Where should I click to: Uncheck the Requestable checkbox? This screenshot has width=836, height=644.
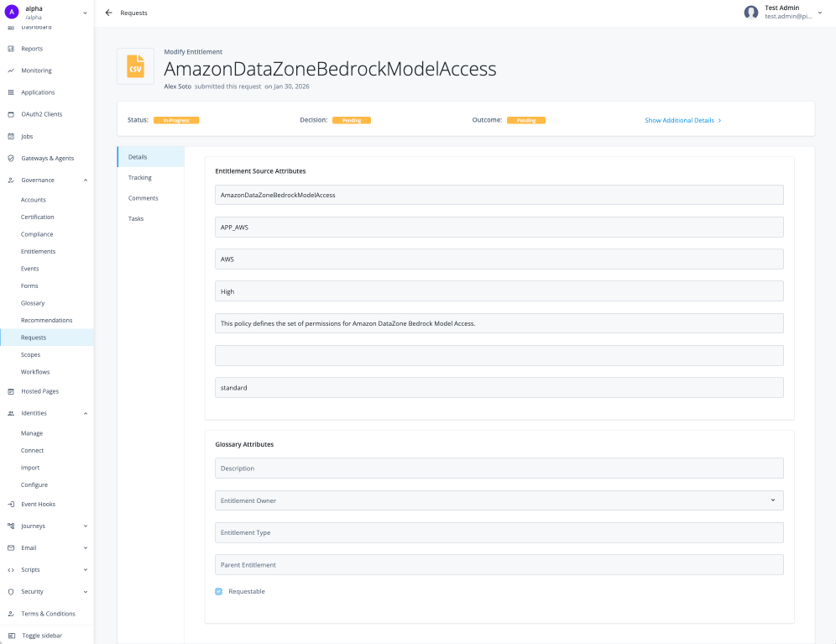pyautogui.click(x=219, y=591)
